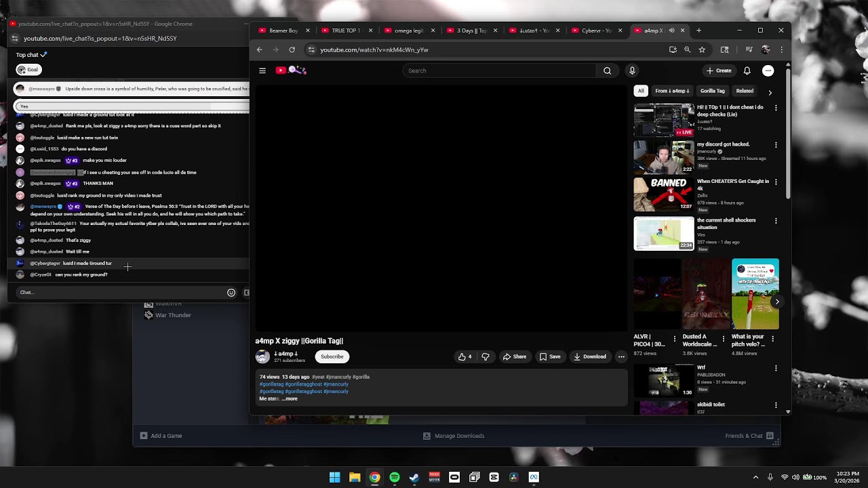Open the Top chat mode selector
Viewport: 868px width, 488px height.
pos(31,55)
